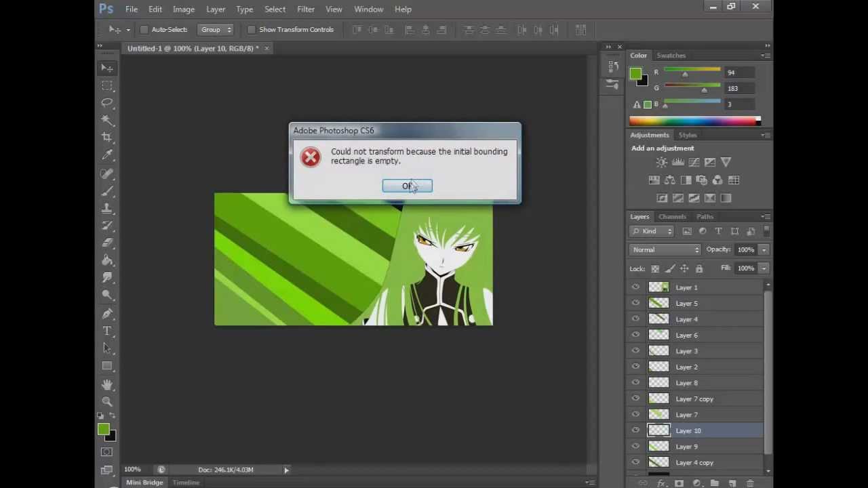868x488 pixels.
Task: Open the Color panel options menu
Action: [765, 56]
